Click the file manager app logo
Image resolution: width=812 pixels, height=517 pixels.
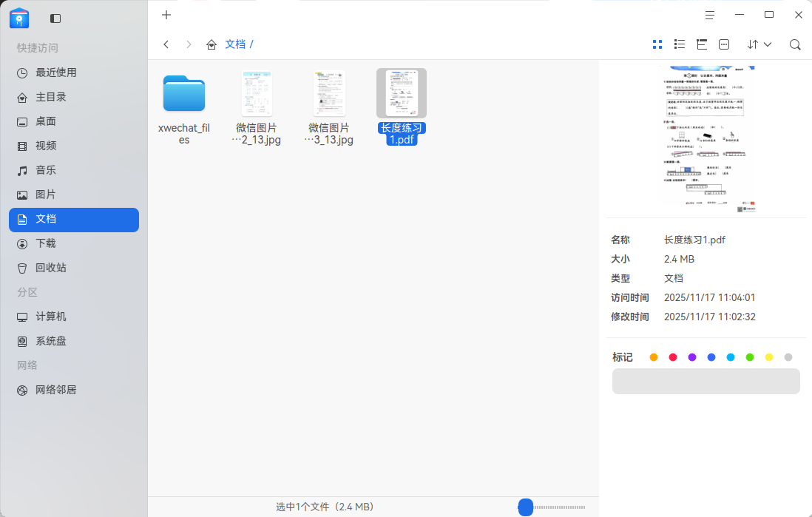[x=19, y=18]
